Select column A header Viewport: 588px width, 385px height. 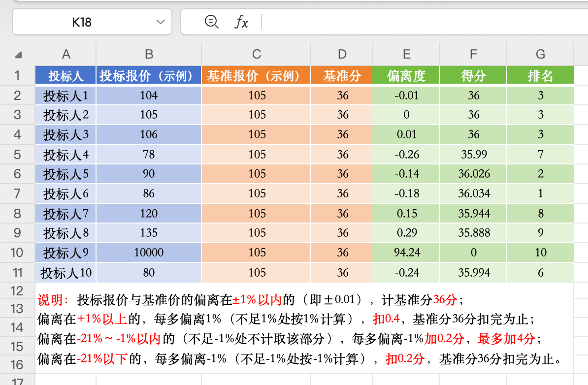coord(66,54)
